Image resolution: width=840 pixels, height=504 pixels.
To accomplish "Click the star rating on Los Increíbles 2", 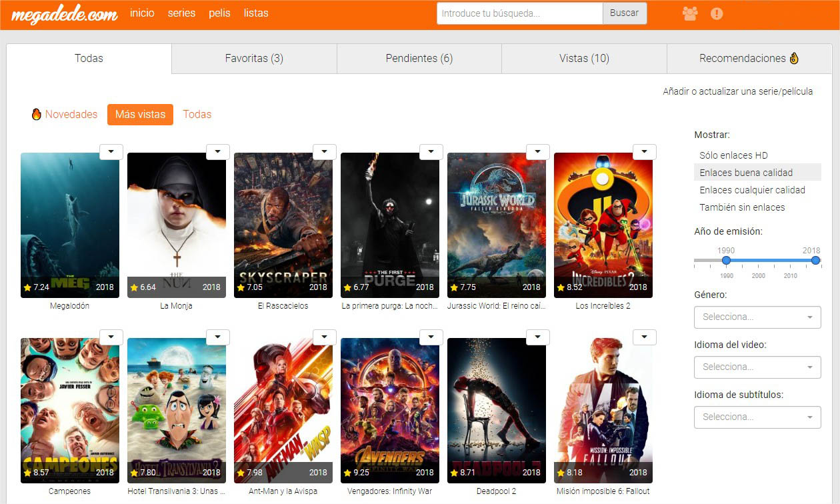I will 569,287.
